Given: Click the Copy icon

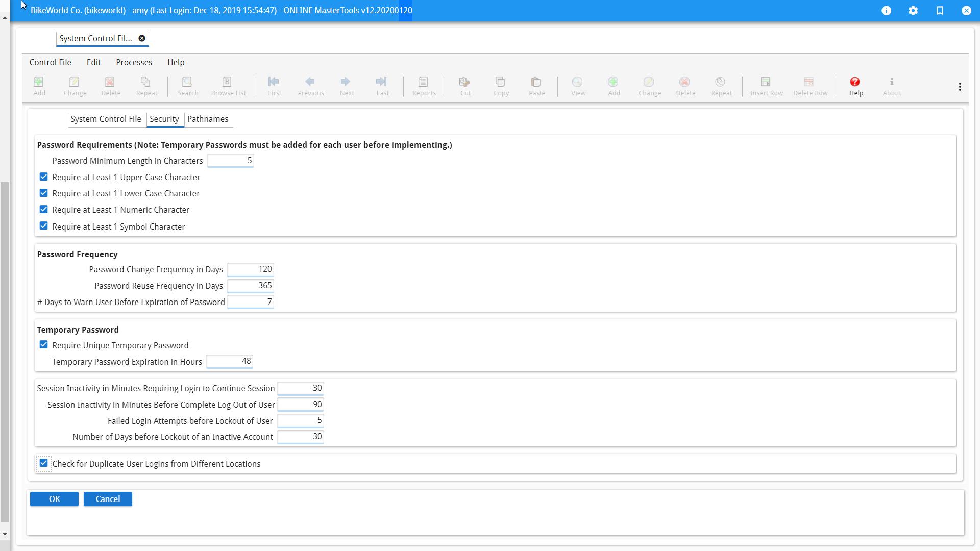Looking at the screenshot, I should click(501, 86).
